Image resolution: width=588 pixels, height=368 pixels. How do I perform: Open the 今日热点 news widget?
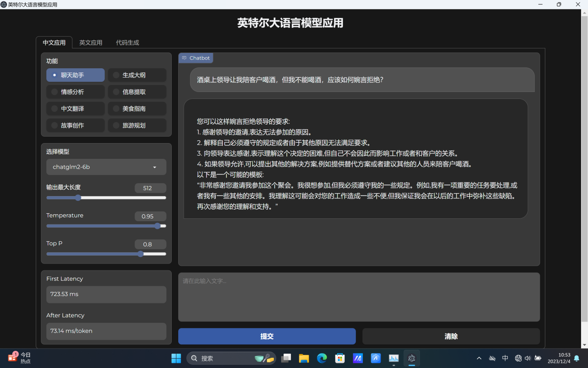click(19, 358)
